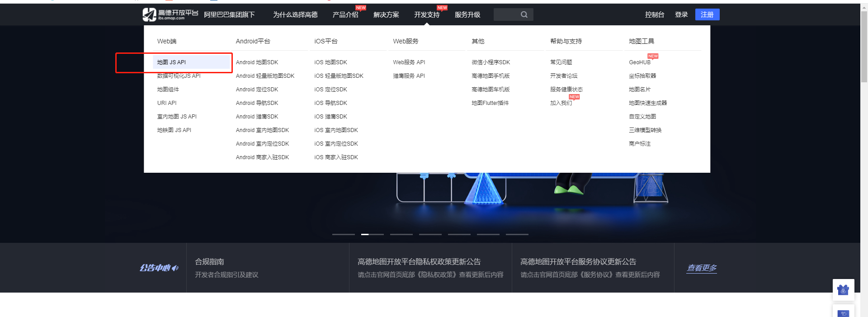The image size is (868, 317).
Task: Open 加入我们 entry
Action: pos(561,103)
